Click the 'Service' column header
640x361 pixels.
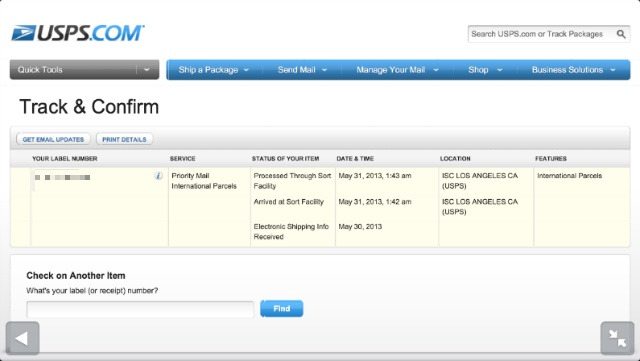pyautogui.click(x=182, y=158)
